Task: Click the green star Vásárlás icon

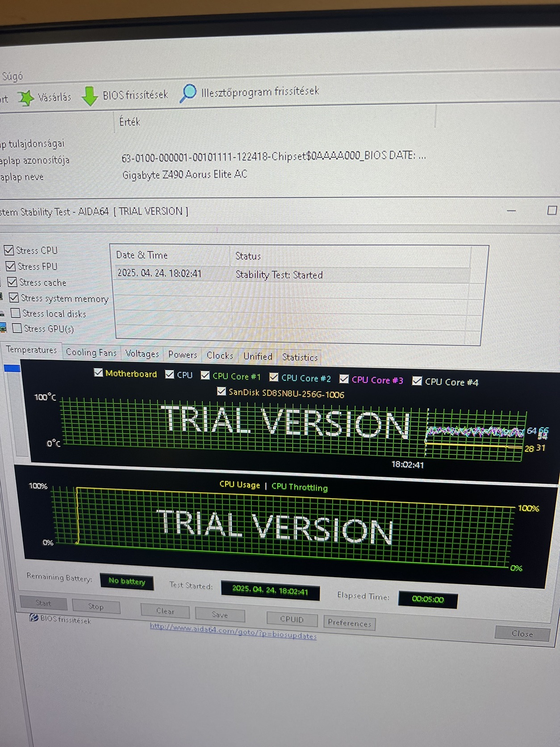Action: [x=26, y=98]
